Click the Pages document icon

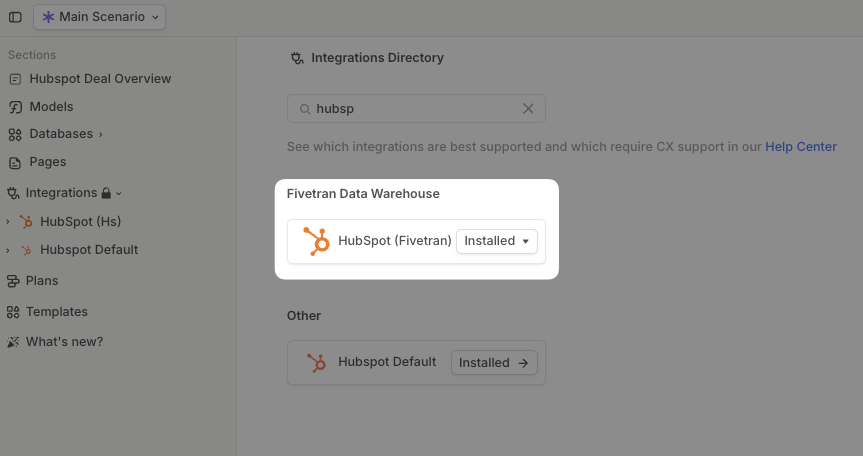(x=15, y=163)
